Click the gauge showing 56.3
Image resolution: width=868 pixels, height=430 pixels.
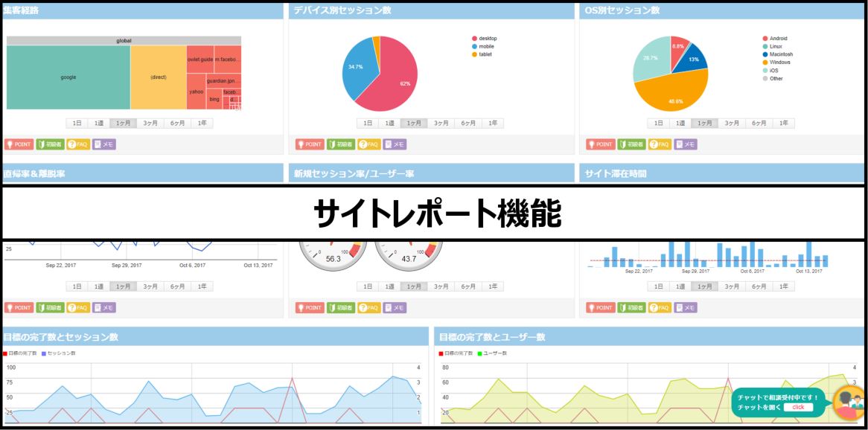coord(333,254)
